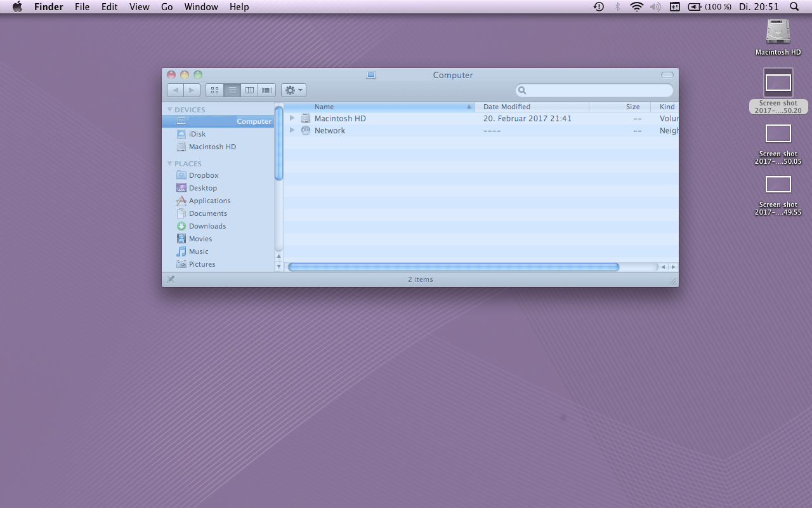The height and width of the screenshot is (508, 812).
Task: Open the Go menu
Action: tap(167, 7)
